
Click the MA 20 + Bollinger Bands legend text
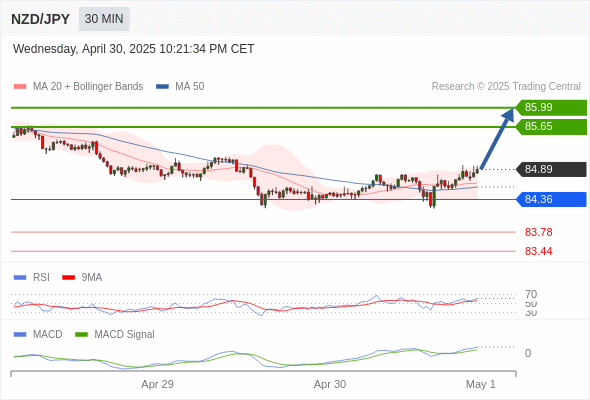(x=88, y=87)
